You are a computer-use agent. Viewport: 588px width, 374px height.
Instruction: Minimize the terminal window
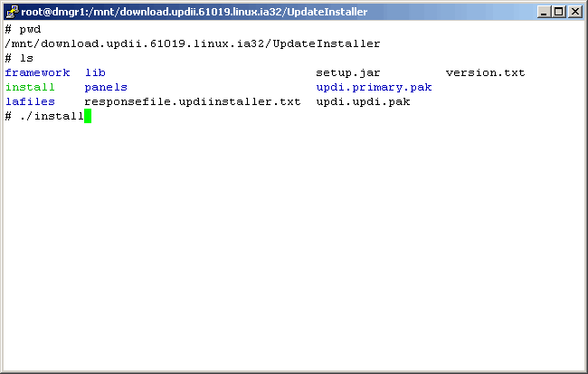545,12
